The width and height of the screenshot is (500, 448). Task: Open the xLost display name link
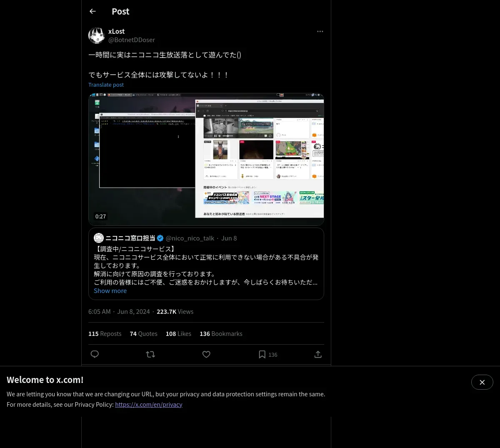116,31
